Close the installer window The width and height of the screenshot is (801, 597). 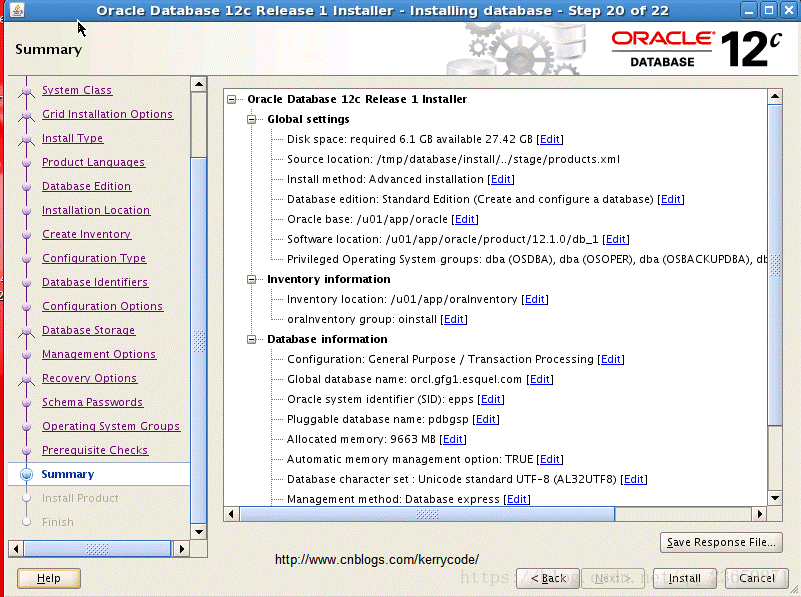(x=788, y=10)
